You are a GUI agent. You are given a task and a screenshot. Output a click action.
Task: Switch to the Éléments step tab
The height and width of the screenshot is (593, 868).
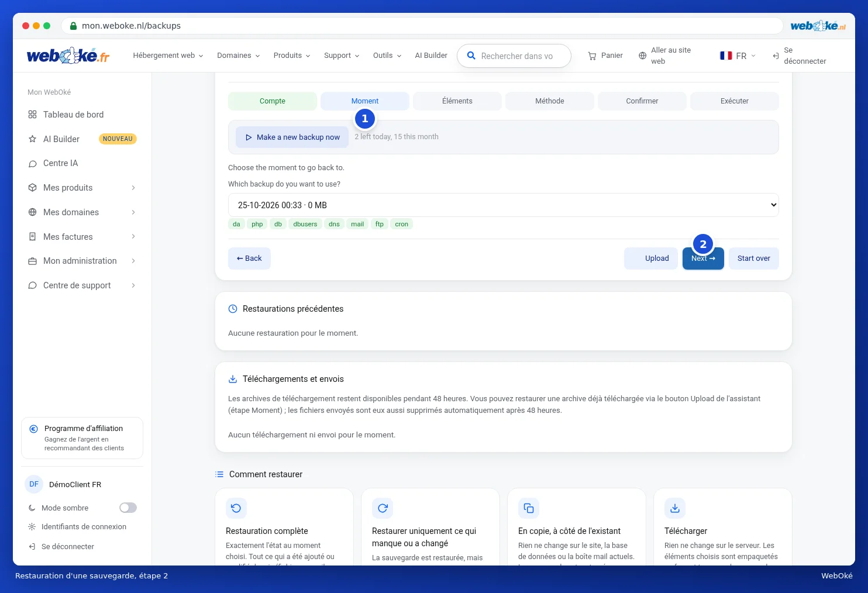[457, 101]
